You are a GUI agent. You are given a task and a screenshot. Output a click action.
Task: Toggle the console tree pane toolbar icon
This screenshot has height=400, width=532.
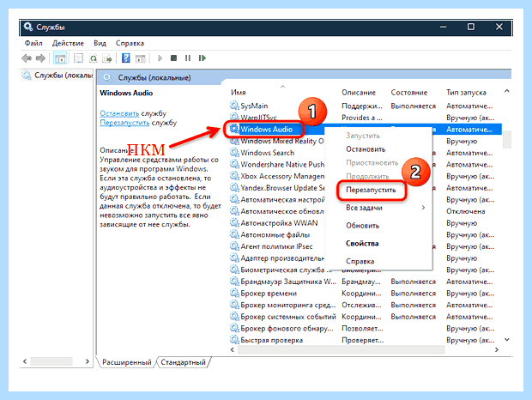(60, 58)
